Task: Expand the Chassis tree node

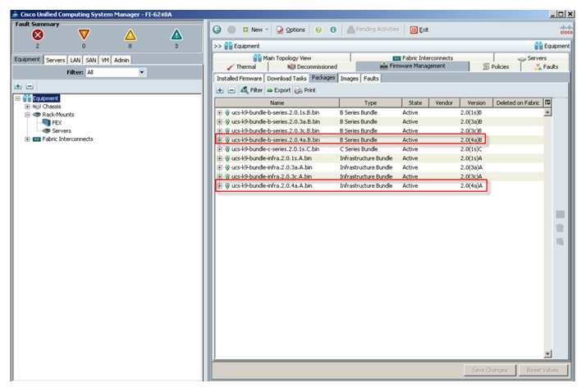Action: click(x=27, y=107)
